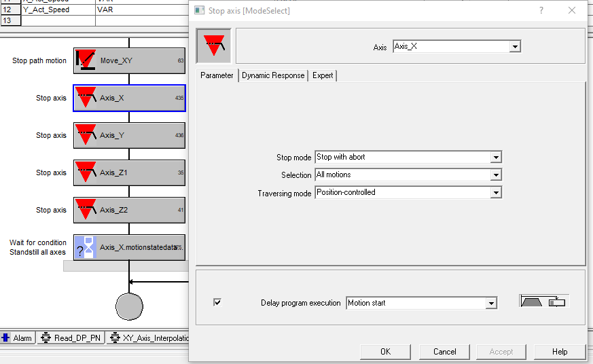Viewport: 593px width, 364px height.
Task: Click the motion start diagram icon
Action: pos(543,301)
